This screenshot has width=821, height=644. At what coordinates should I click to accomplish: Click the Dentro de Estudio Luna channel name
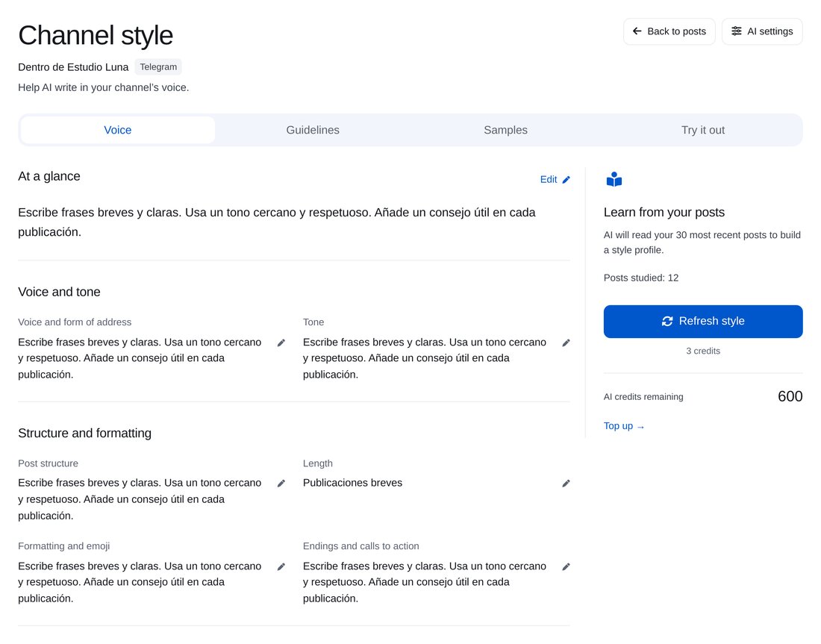point(73,67)
